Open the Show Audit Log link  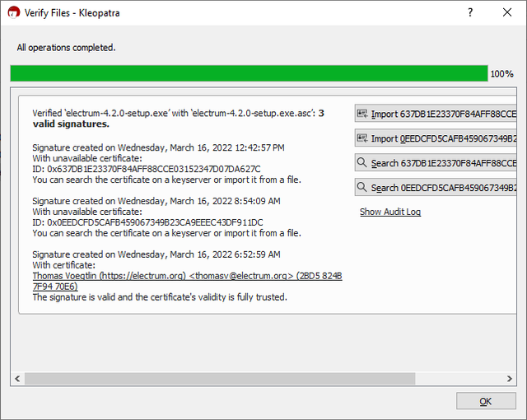tap(390, 212)
